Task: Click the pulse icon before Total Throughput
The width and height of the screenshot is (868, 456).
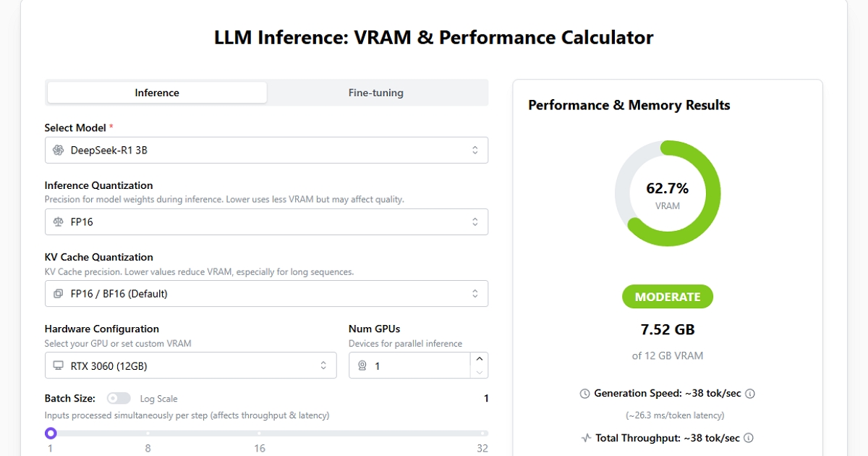Action: coord(587,438)
